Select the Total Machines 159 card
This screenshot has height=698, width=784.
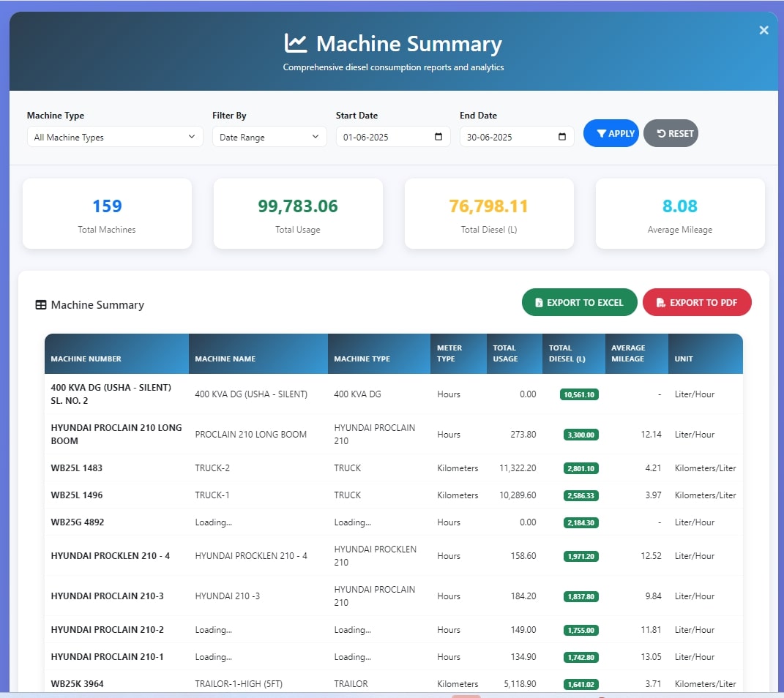[x=107, y=214]
